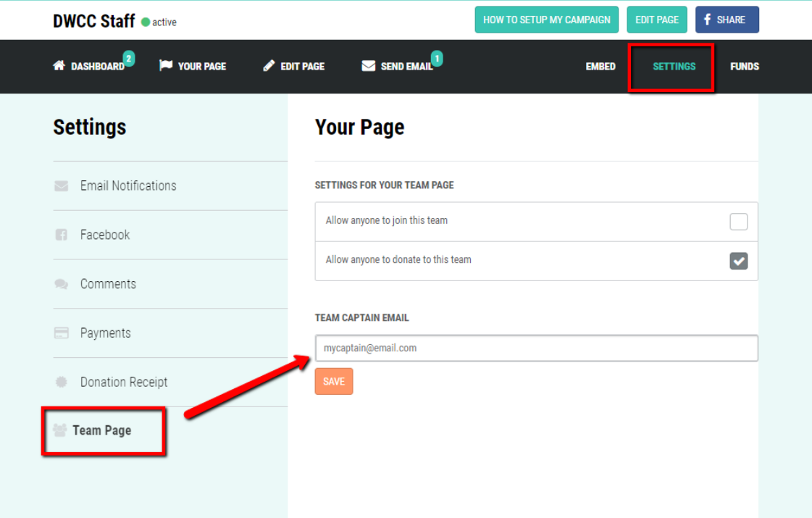Open Facebook settings section
The height and width of the screenshot is (518, 812).
click(x=169, y=235)
